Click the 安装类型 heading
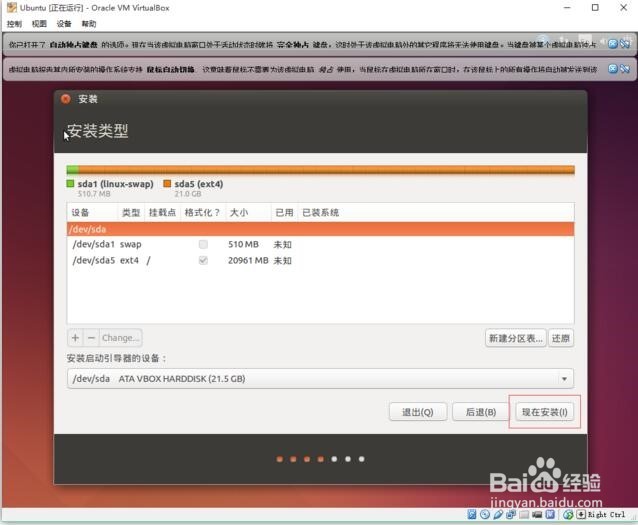Viewport: 638px width, 525px height. pos(98,131)
